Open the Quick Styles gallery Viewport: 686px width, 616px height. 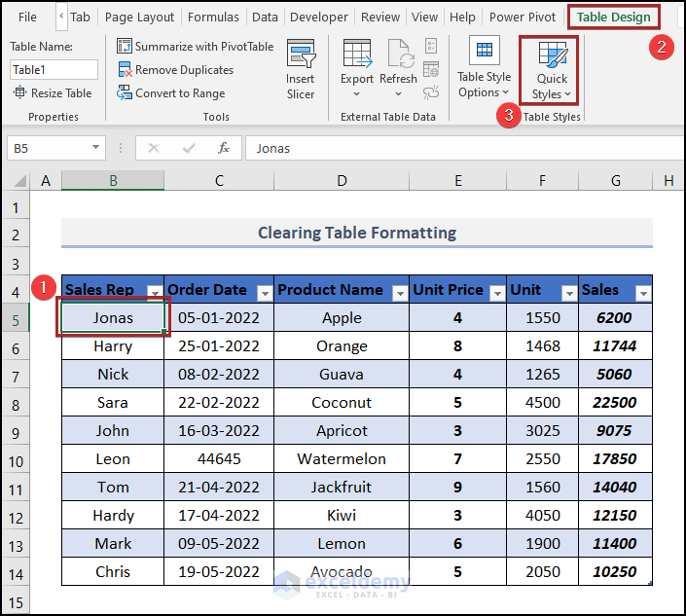[x=552, y=69]
